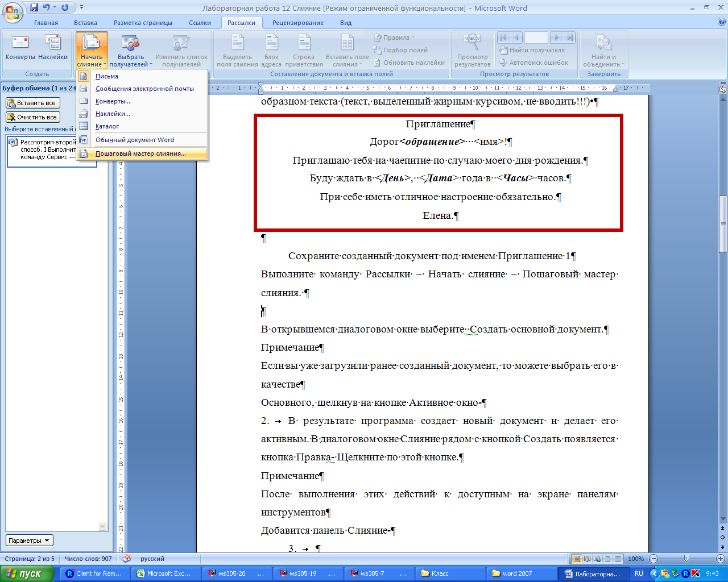Go to first record navigation arrow
This screenshot has width=728, height=582.
tap(503, 38)
